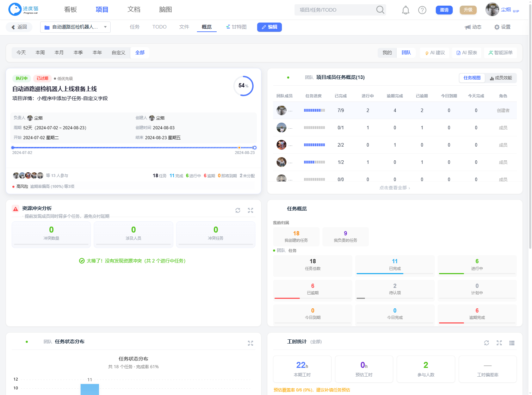Click the 邀请 Invite button
Screen dimensions: 532x395
click(444, 10)
